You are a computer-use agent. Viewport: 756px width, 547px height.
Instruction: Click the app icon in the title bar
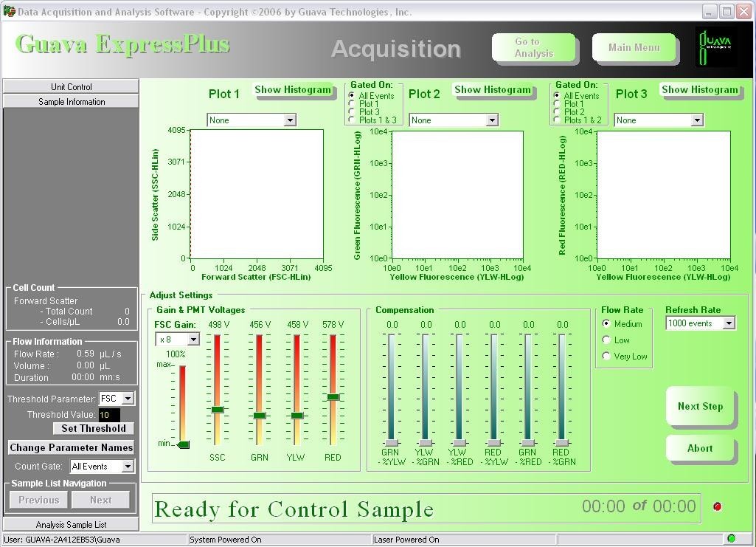[x=9, y=11]
